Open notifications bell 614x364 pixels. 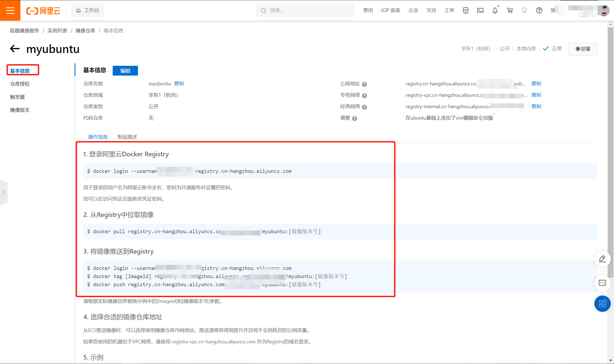coord(495,10)
